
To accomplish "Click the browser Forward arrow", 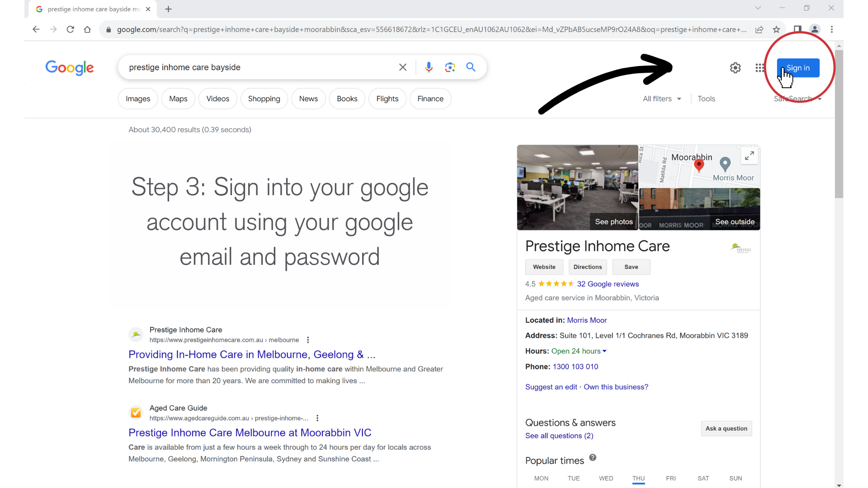I will coord(53,29).
